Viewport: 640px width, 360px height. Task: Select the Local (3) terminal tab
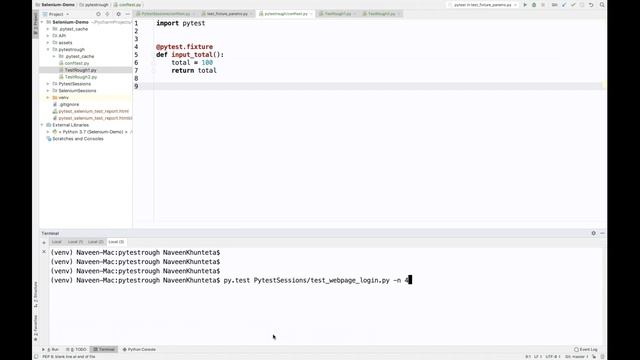tap(116, 242)
